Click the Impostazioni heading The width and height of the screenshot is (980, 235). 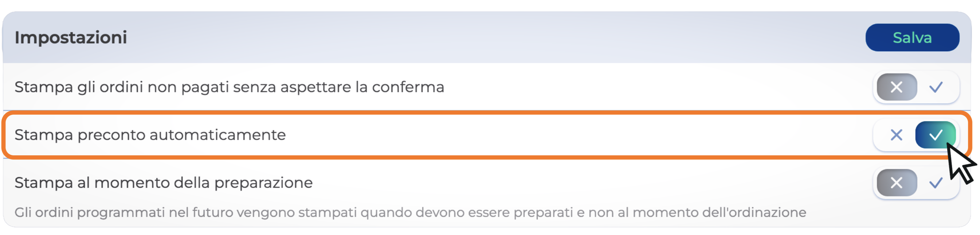point(71,37)
